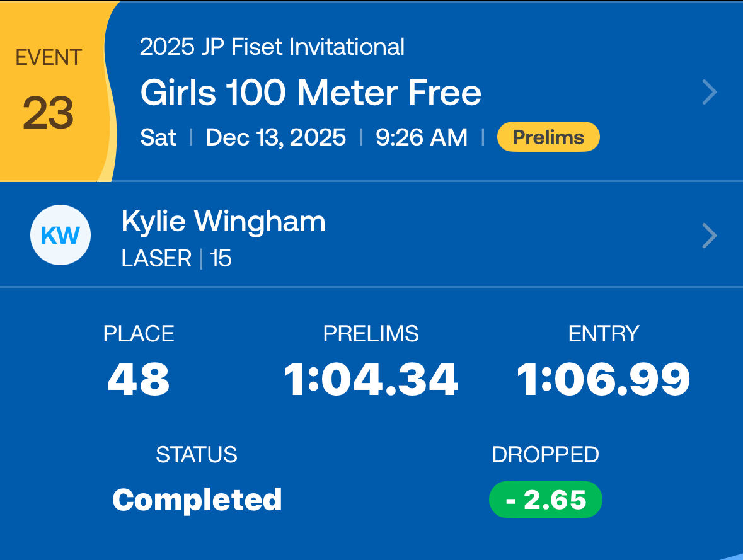Open the Girls 100 Meter Free title

point(311,93)
